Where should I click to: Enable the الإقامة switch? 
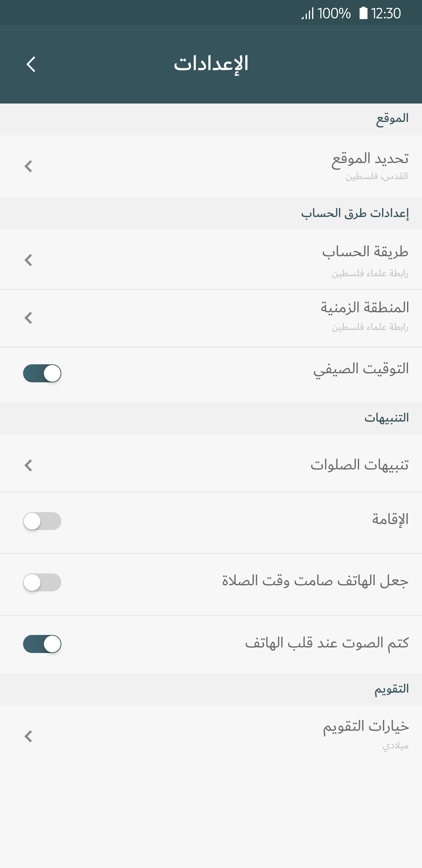point(42,521)
